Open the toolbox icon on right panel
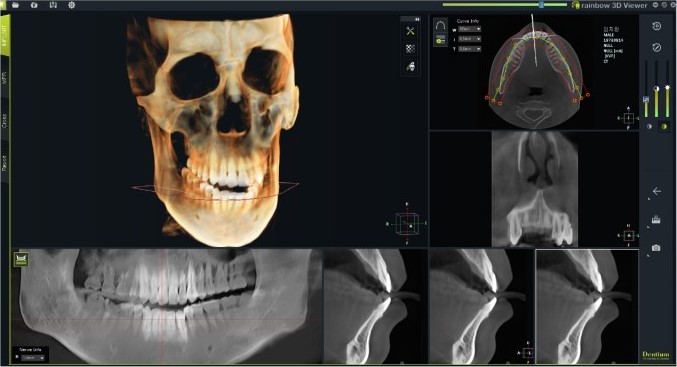This screenshot has height=367, width=677. [656, 220]
